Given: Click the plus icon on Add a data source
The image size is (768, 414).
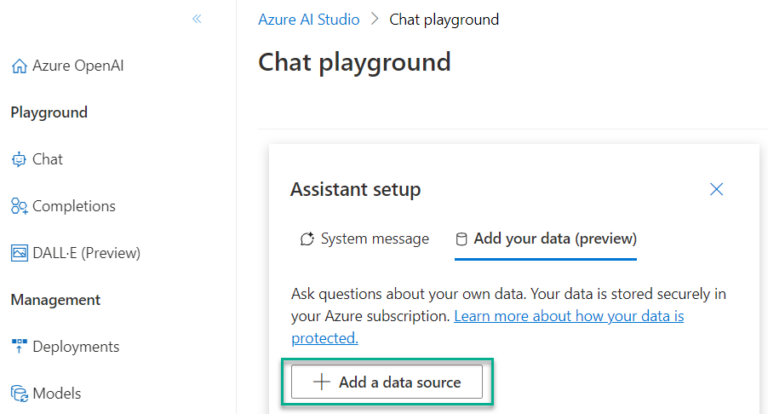Looking at the screenshot, I should point(321,382).
